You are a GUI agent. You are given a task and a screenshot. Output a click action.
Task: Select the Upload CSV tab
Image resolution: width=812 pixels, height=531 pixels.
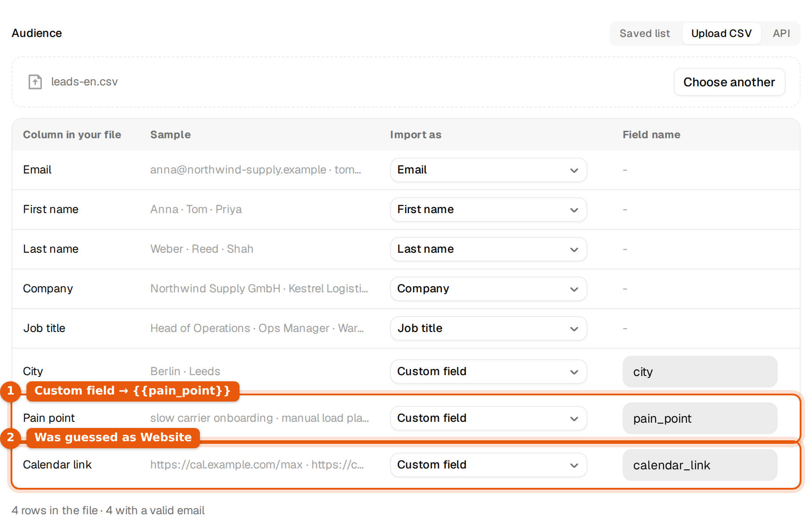pyautogui.click(x=721, y=33)
